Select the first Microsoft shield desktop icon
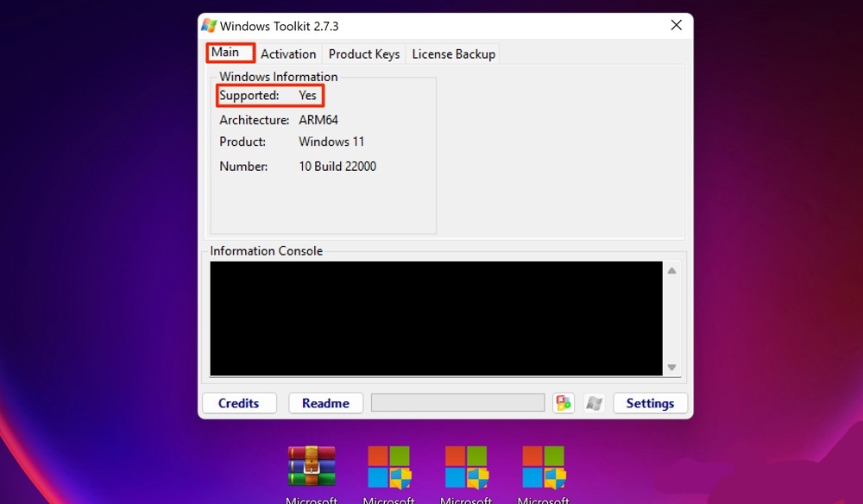The height and width of the screenshot is (504, 863). tap(389, 467)
